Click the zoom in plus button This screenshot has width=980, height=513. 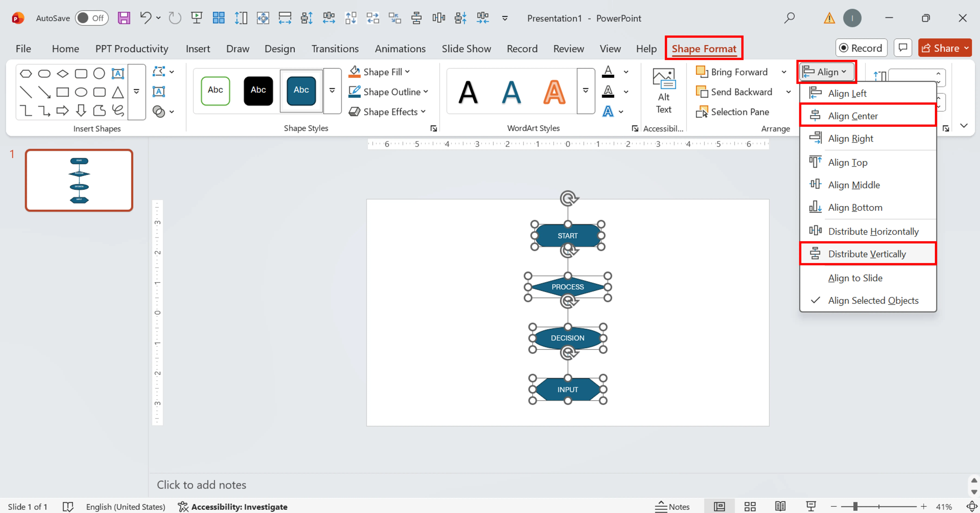coord(924,506)
